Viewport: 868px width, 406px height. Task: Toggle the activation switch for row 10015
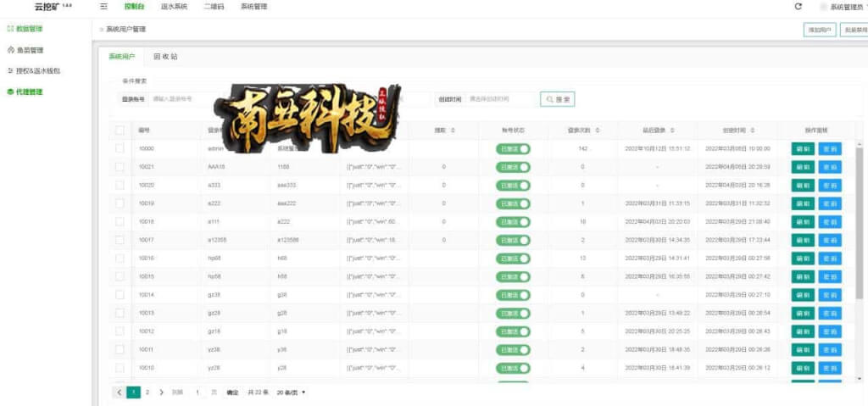click(x=513, y=276)
